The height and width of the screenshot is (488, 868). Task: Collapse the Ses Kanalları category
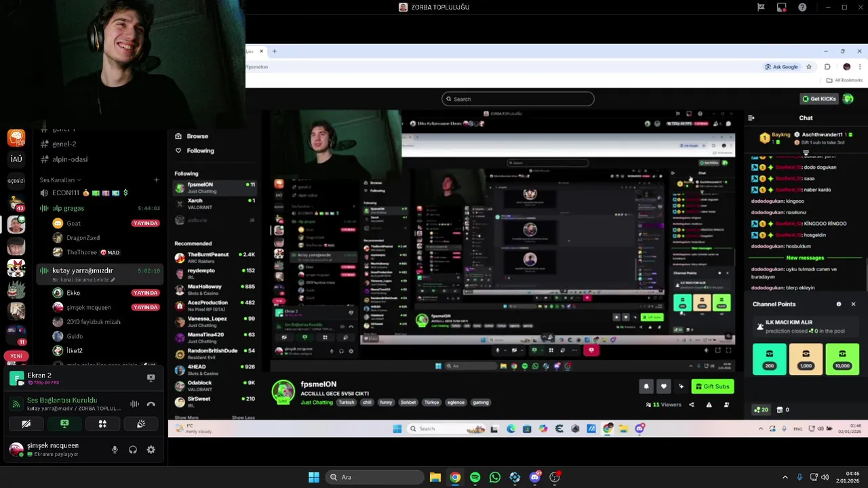pos(60,180)
